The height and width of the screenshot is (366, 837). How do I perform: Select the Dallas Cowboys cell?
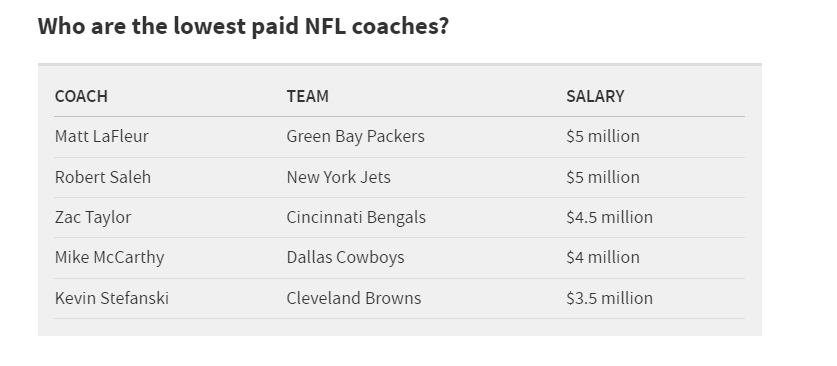(x=345, y=257)
